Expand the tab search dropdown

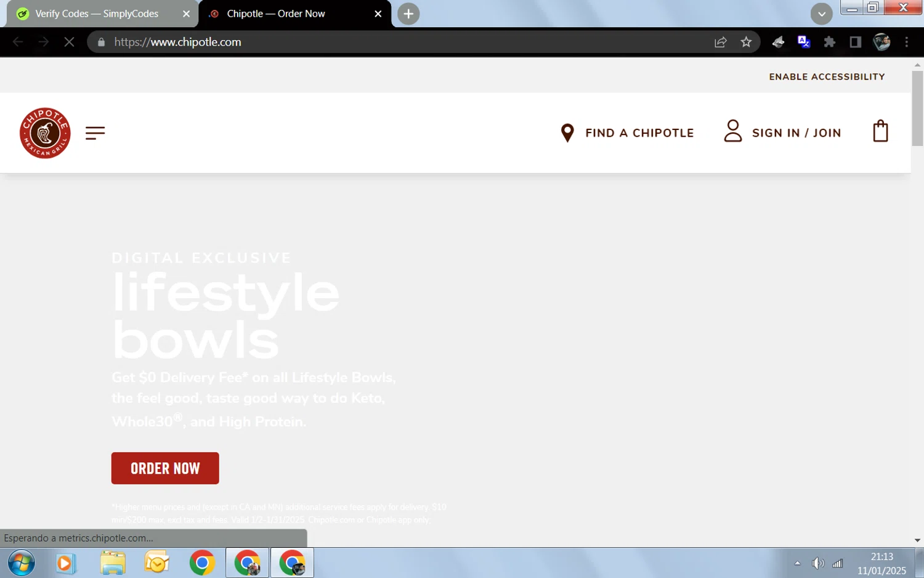[821, 14]
